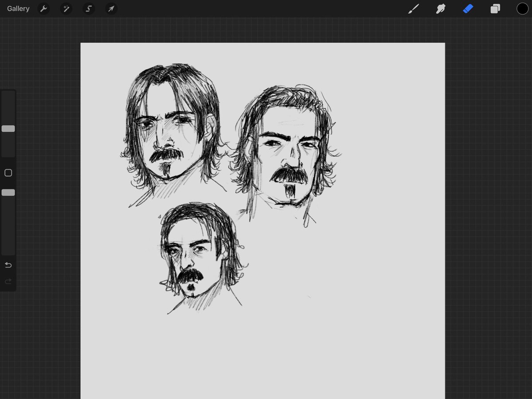The height and width of the screenshot is (399, 532).
Task: Return to the Gallery
Action: tap(18, 8)
